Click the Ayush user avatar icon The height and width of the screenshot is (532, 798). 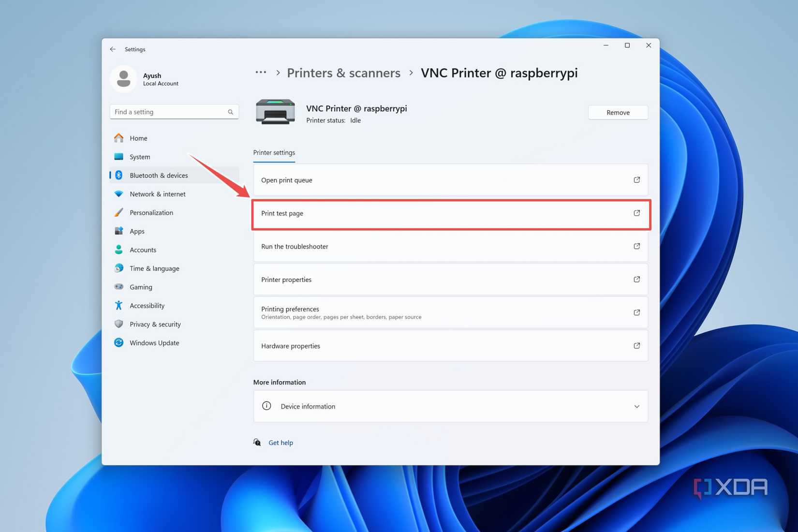[x=124, y=79]
